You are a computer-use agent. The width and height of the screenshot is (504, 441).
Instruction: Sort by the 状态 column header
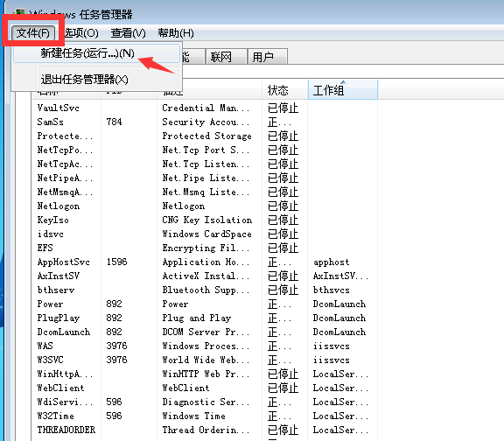[284, 90]
